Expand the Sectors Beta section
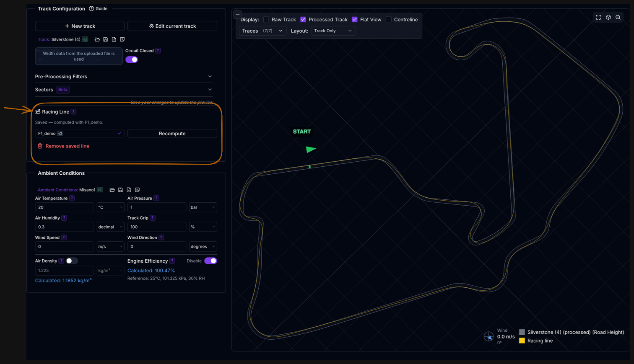 pyautogui.click(x=124, y=90)
